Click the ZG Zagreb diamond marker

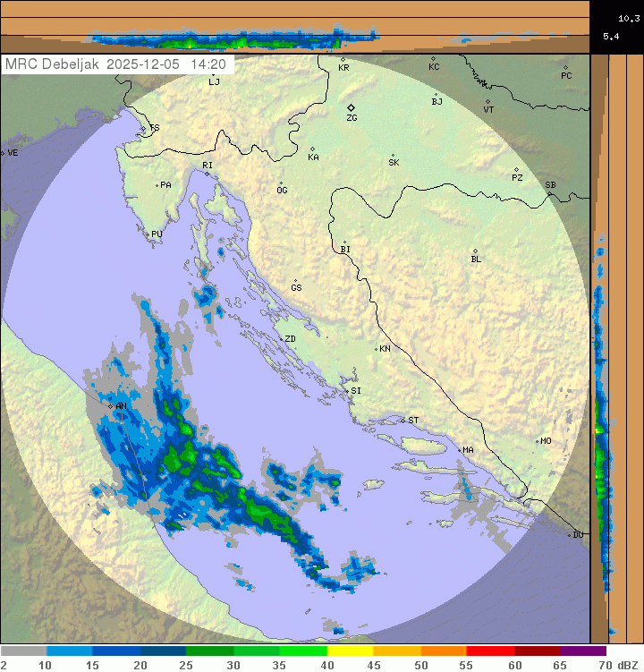pyautogui.click(x=352, y=107)
